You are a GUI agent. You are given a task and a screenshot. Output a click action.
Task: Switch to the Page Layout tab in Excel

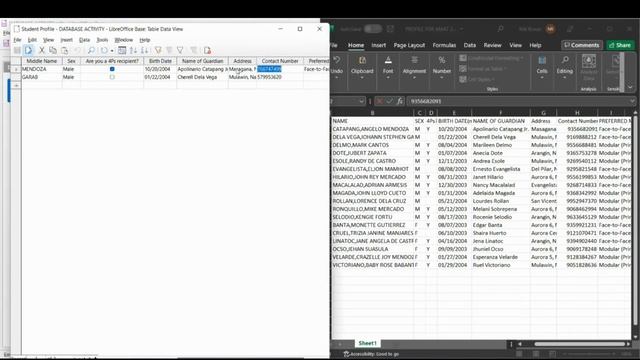coord(409,45)
